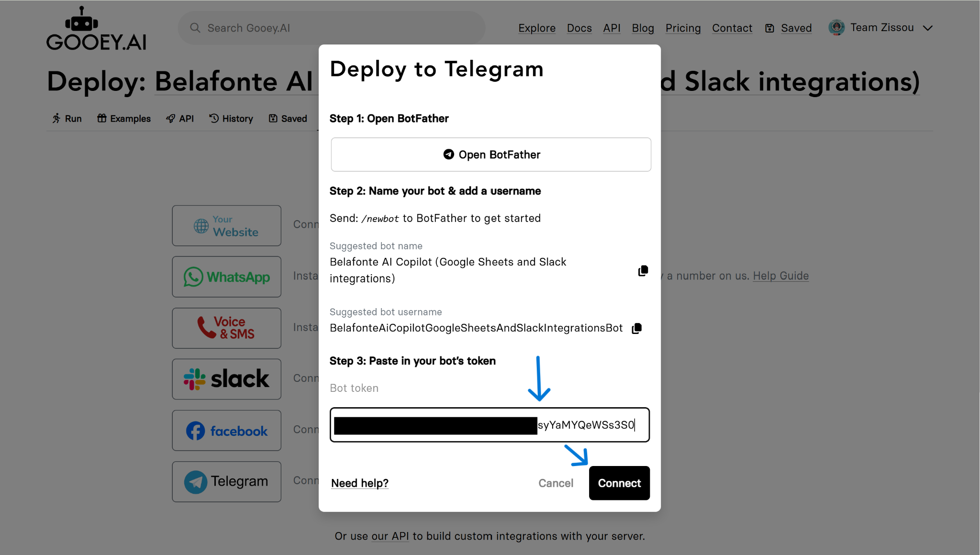Open the History tab
The image size is (980, 555).
pos(231,119)
